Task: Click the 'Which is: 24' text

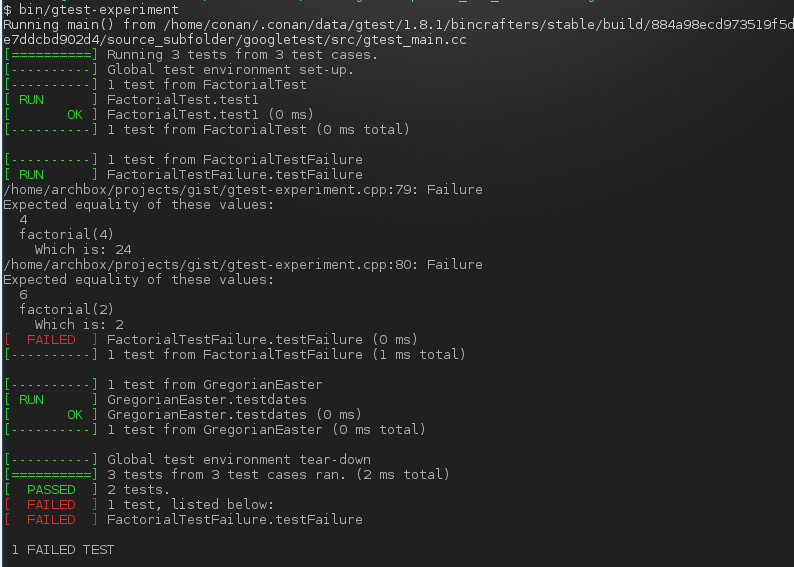Action: [83, 250]
